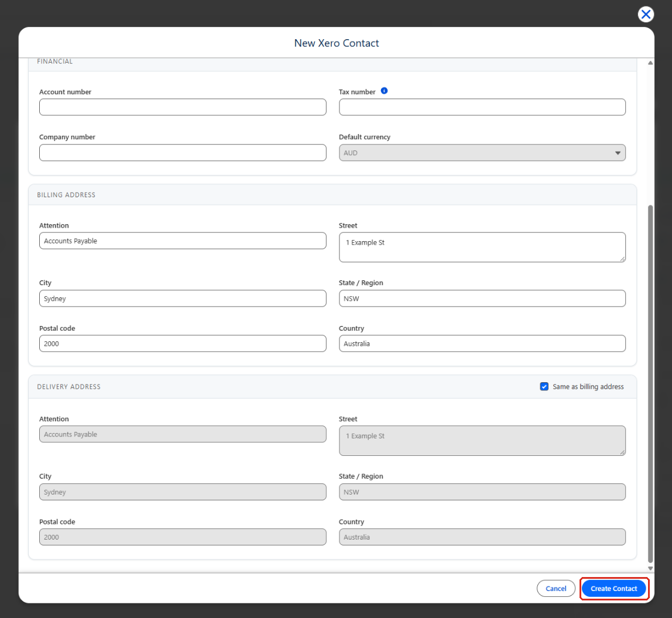Click the scrollbar down arrow

coord(650,568)
